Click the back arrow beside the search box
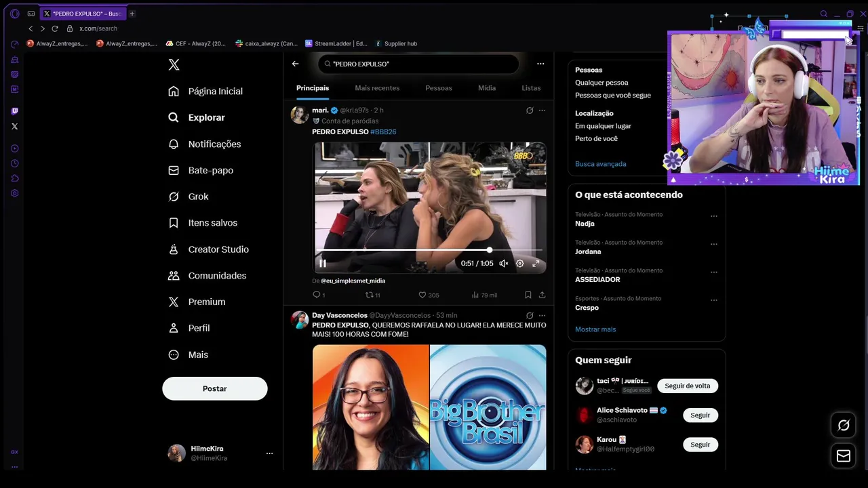This screenshot has height=488, width=868. pos(295,64)
